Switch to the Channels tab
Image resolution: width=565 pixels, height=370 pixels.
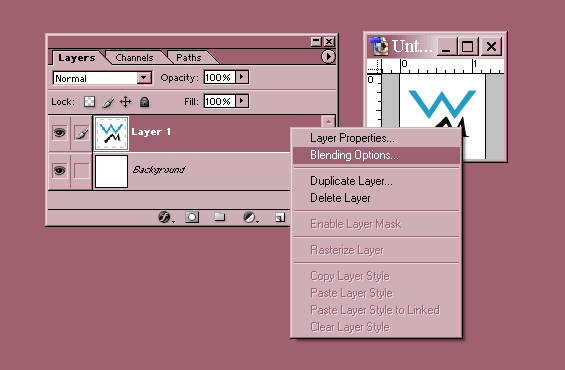(134, 58)
